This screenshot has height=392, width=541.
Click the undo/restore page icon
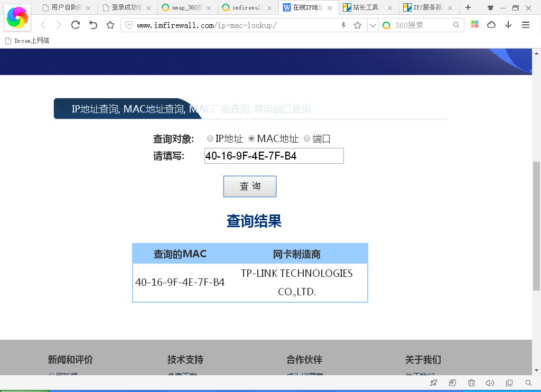(93, 25)
